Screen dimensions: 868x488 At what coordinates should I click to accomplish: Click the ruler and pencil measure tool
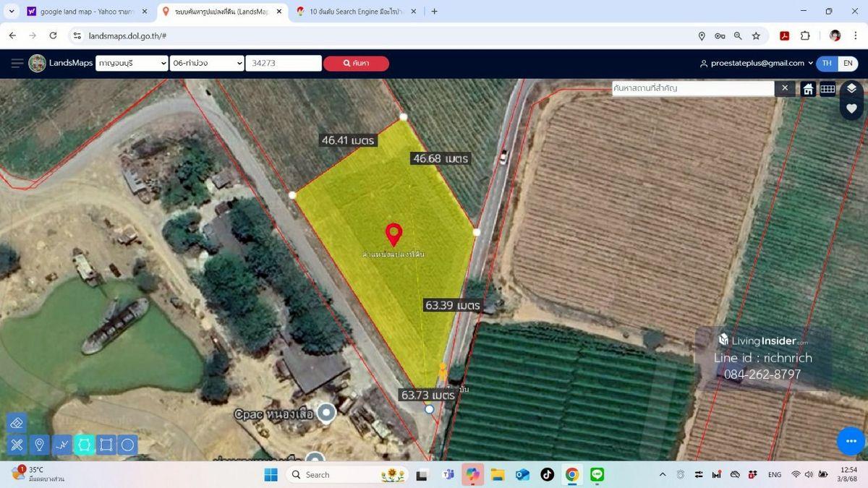coord(17,445)
